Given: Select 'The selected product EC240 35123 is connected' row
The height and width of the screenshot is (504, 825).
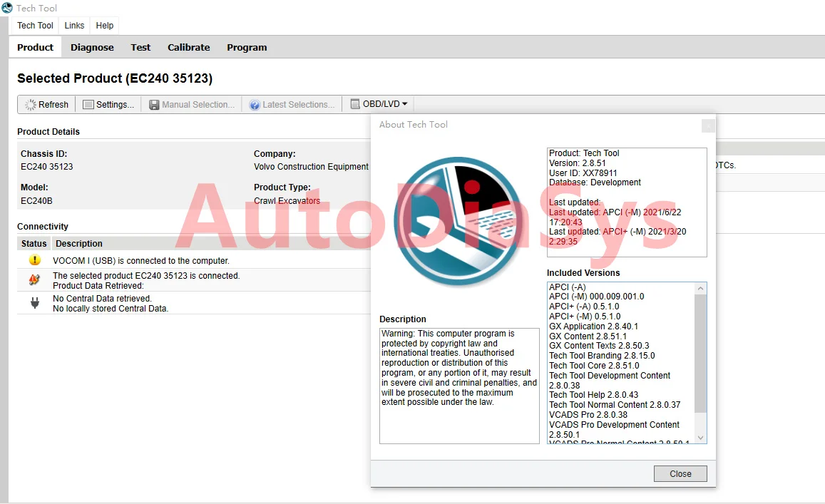Looking at the screenshot, I should 194,280.
